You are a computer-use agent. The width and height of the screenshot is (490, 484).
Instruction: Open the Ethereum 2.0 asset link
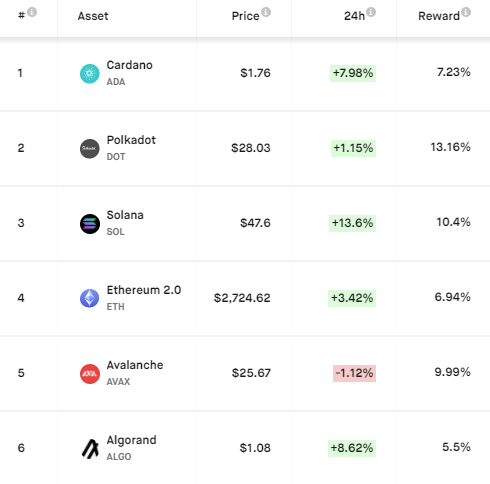click(x=144, y=290)
